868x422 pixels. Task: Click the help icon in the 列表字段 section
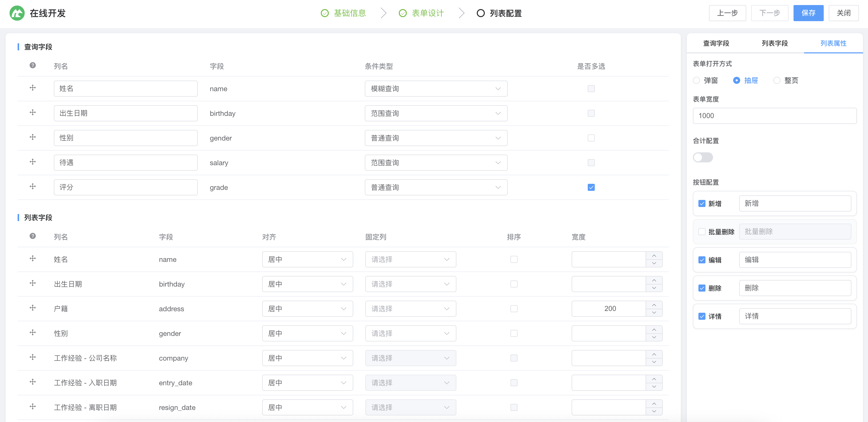point(32,236)
